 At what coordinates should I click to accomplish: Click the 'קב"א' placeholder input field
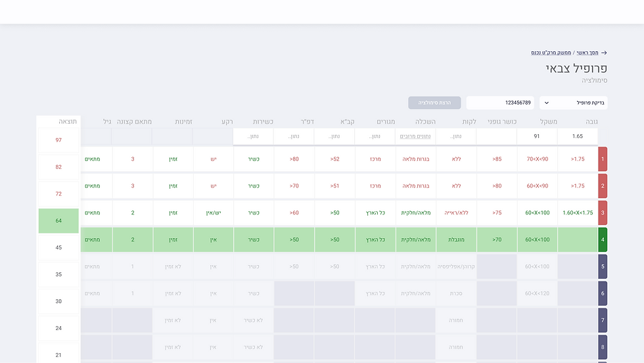pyautogui.click(x=334, y=136)
